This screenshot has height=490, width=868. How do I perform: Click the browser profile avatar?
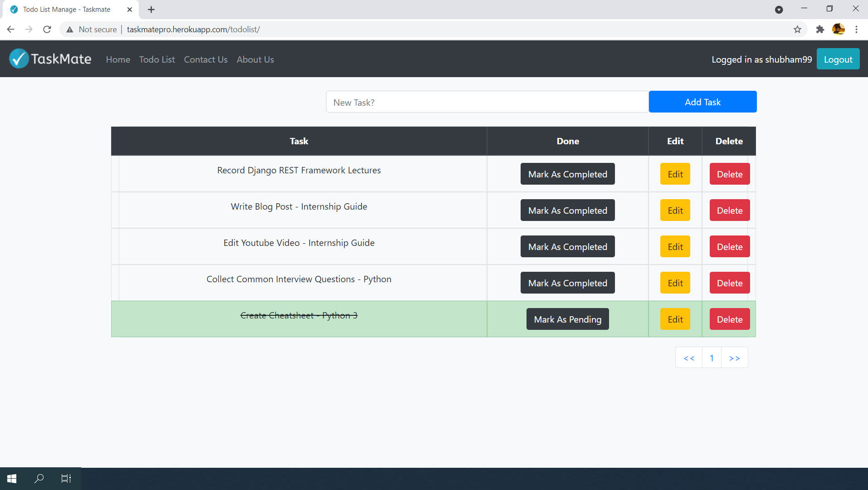tap(839, 29)
